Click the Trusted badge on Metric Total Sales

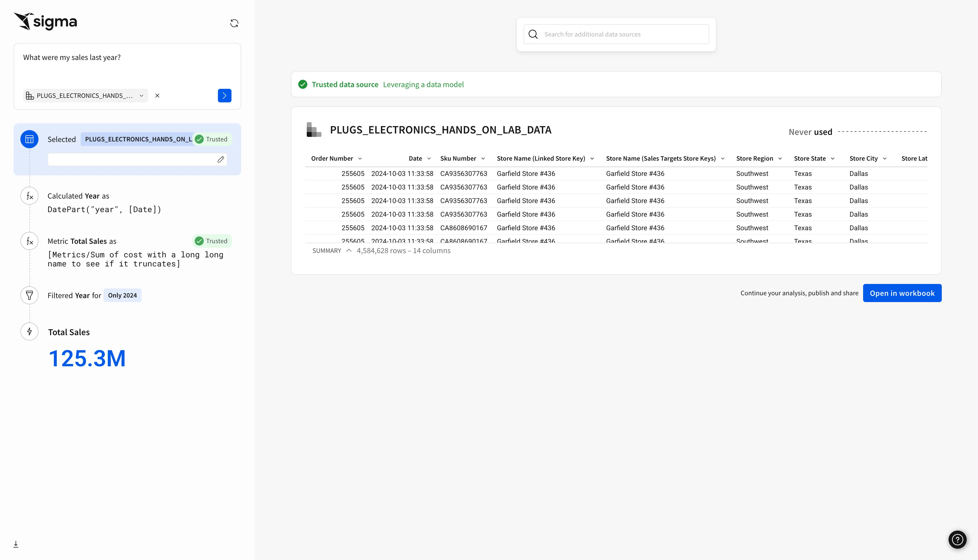[x=212, y=241]
